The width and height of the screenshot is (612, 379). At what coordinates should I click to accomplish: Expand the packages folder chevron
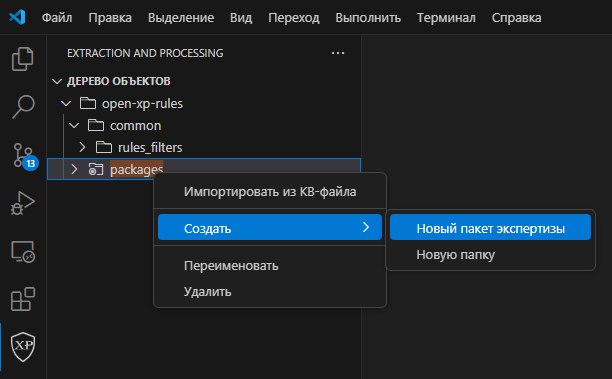pyautogui.click(x=74, y=169)
